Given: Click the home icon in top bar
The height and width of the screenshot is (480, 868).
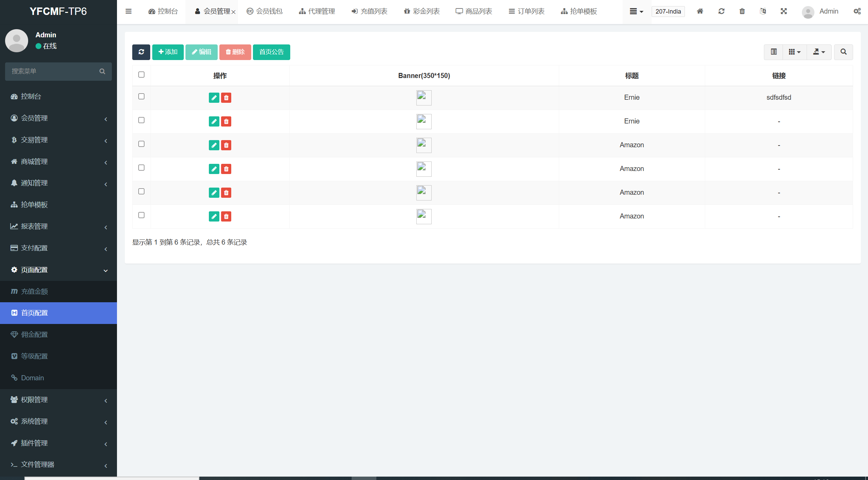Looking at the screenshot, I should coord(700,11).
